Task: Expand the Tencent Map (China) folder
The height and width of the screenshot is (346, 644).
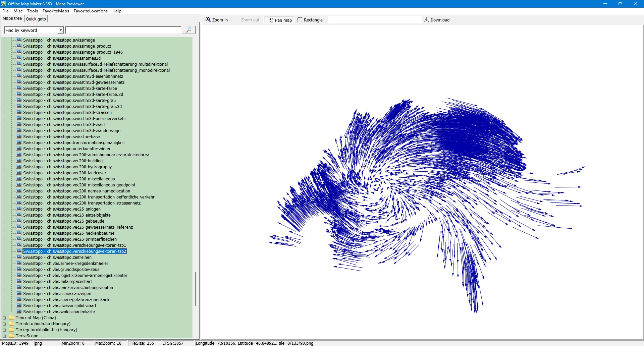Action: (4, 318)
